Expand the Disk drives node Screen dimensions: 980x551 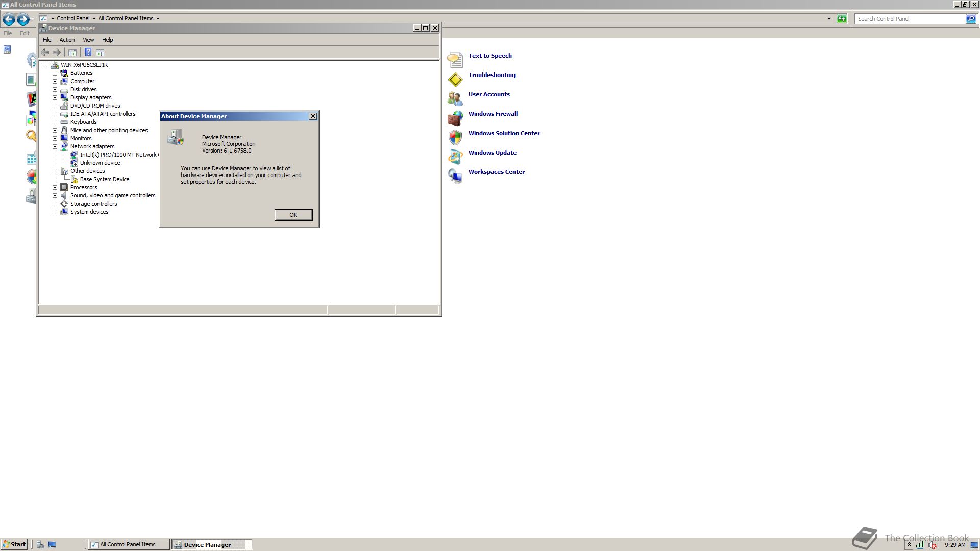click(x=55, y=89)
